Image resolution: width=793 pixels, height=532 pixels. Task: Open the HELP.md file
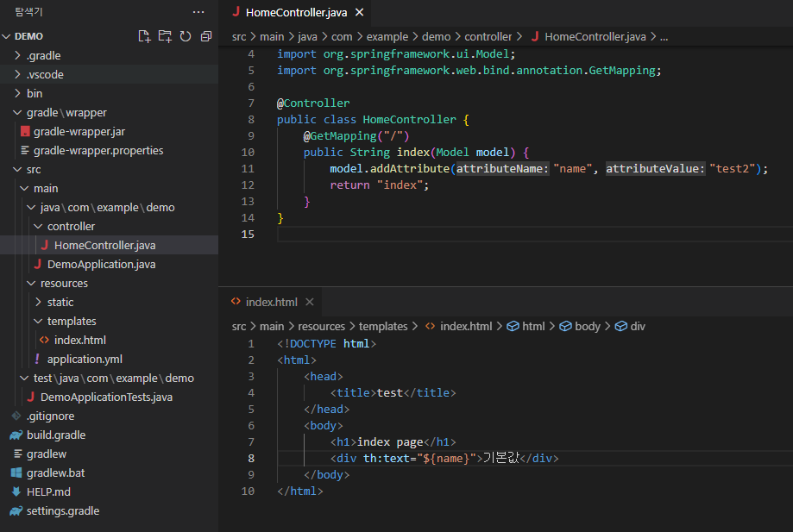[109, 491]
